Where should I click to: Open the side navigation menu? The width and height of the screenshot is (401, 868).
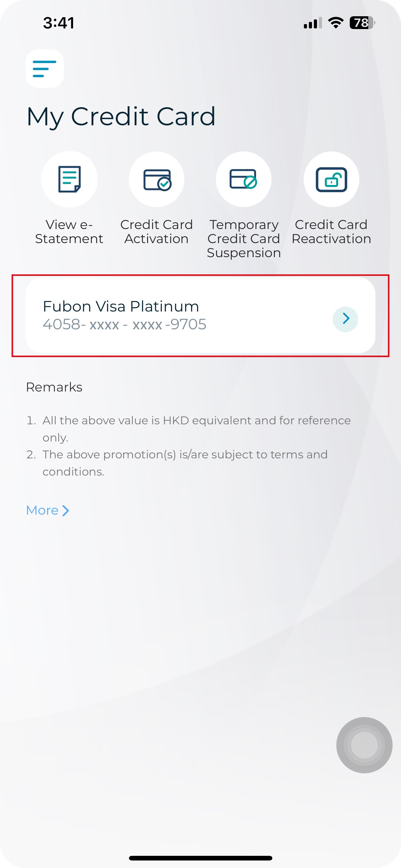click(x=44, y=68)
